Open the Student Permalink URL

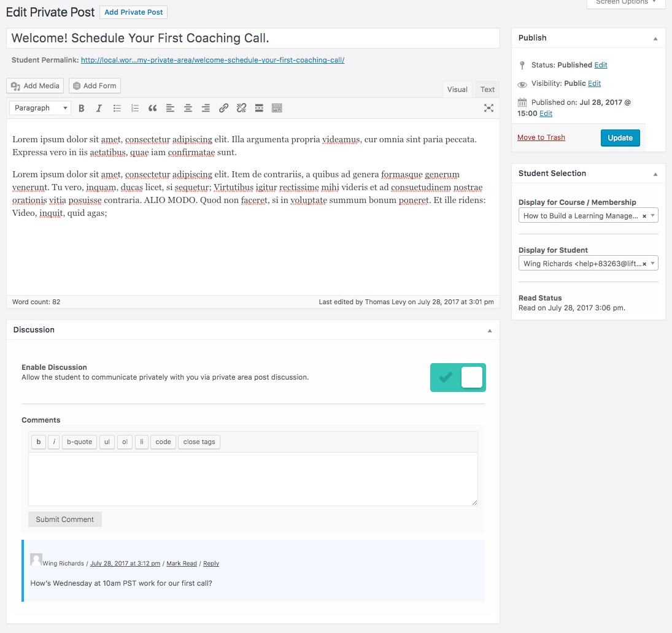click(212, 60)
